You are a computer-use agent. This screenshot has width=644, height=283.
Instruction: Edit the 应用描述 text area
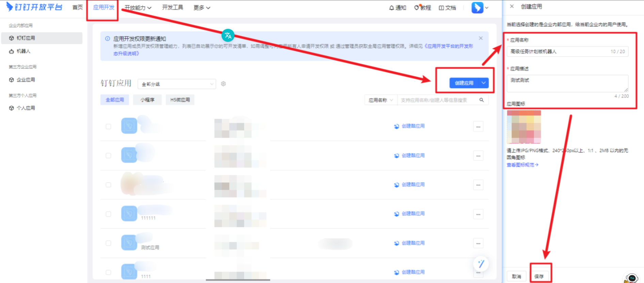point(567,84)
